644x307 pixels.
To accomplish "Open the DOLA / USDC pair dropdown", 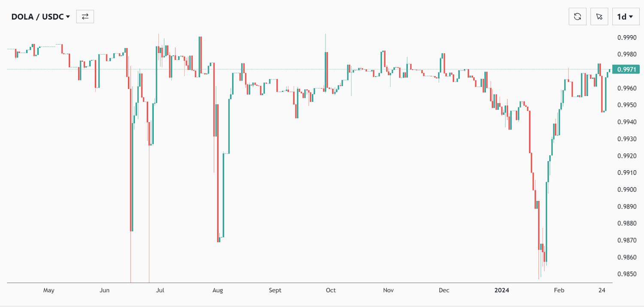I will [x=40, y=17].
